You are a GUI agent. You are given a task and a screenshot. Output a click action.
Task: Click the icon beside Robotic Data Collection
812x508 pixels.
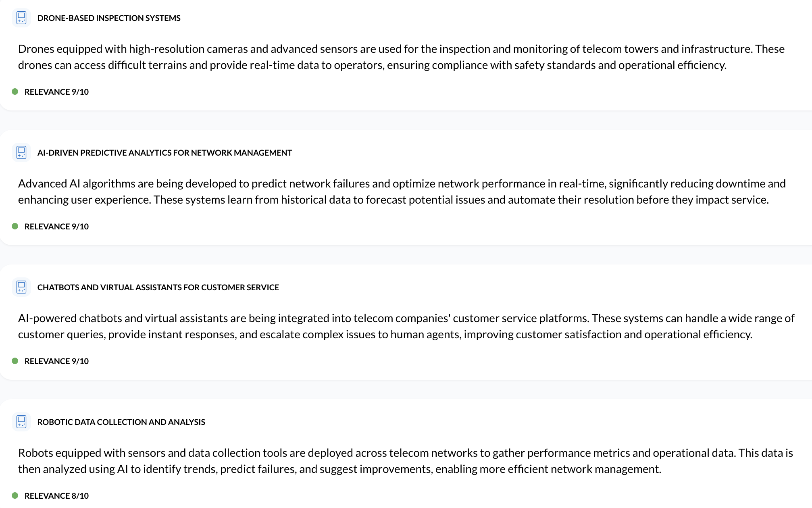(x=21, y=422)
